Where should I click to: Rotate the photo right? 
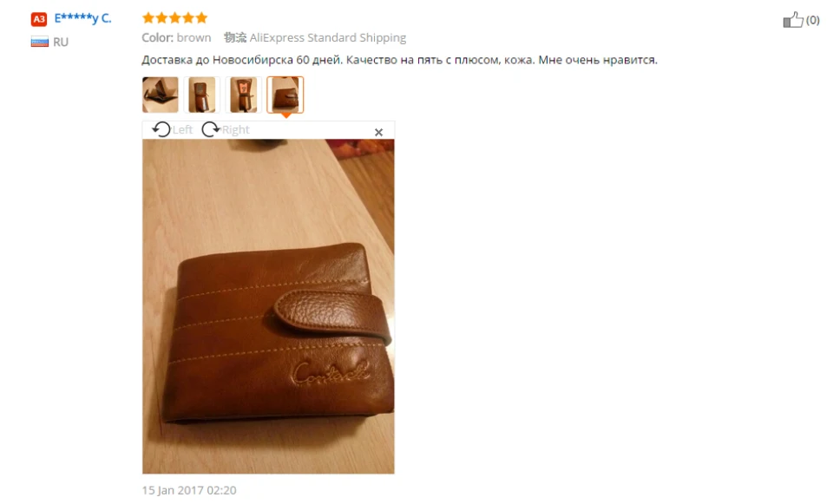pyautogui.click(x=211, y=129)
